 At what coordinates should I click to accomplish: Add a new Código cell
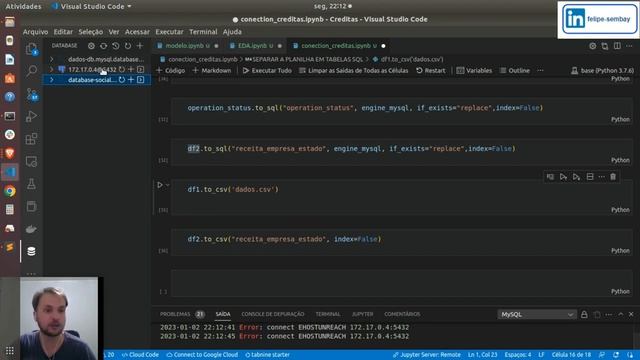pos(171,70)
